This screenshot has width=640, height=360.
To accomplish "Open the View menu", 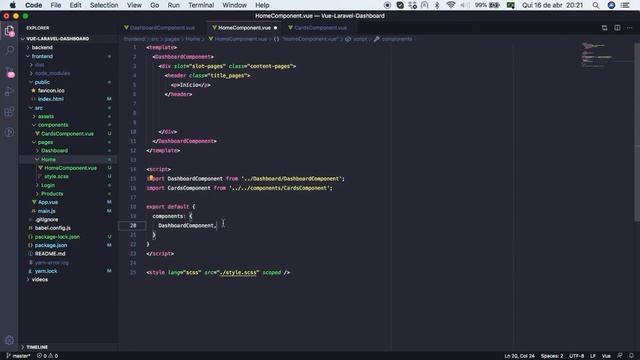I will [x=134, y=5].
